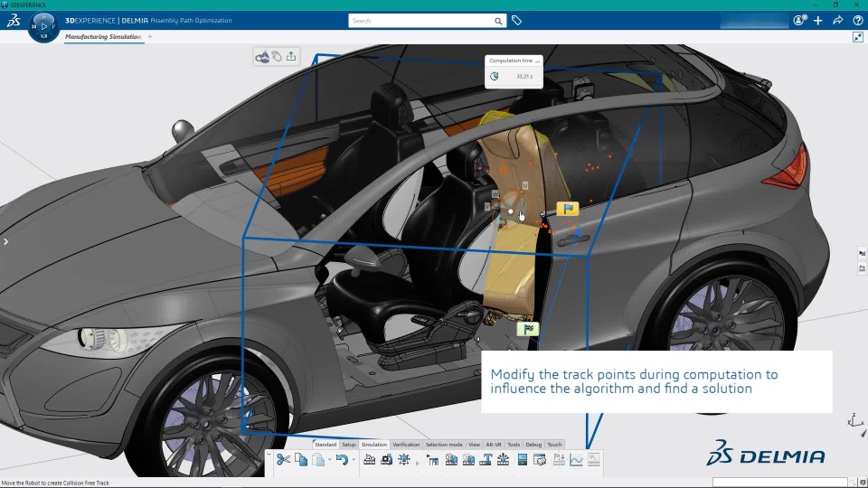Image resolution: width=868 pixels, height=488 pixels.
Task: Click the Cut scissors icon
Action: click(283, 460)
